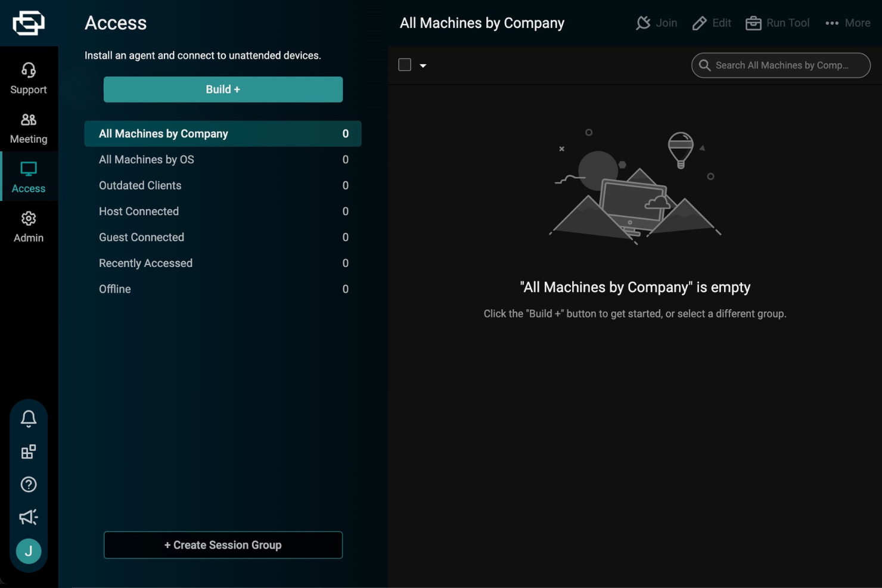
Task: Select the Outdated Clients group
Action: tap(140, 185)
